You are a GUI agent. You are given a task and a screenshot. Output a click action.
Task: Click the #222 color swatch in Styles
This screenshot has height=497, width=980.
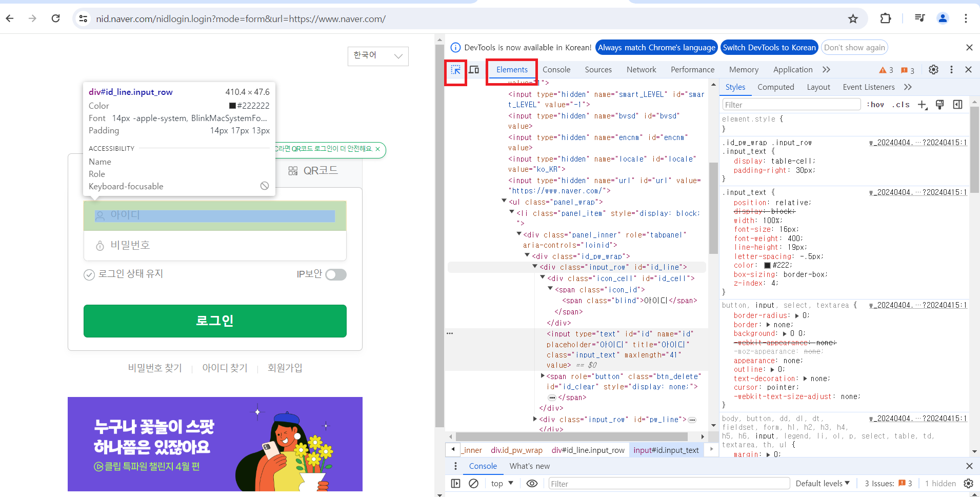[767, 266]
